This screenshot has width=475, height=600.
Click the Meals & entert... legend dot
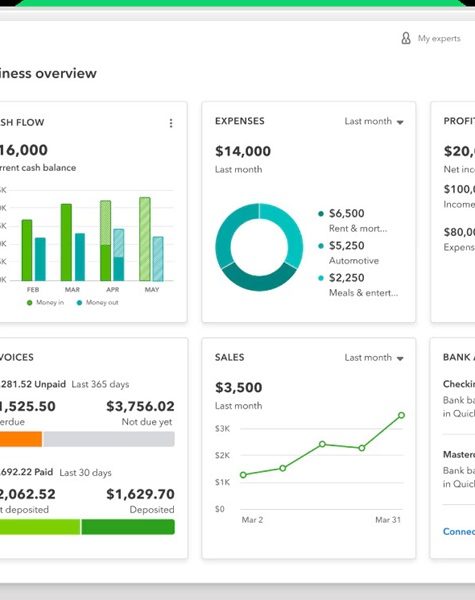coord(321,278)
